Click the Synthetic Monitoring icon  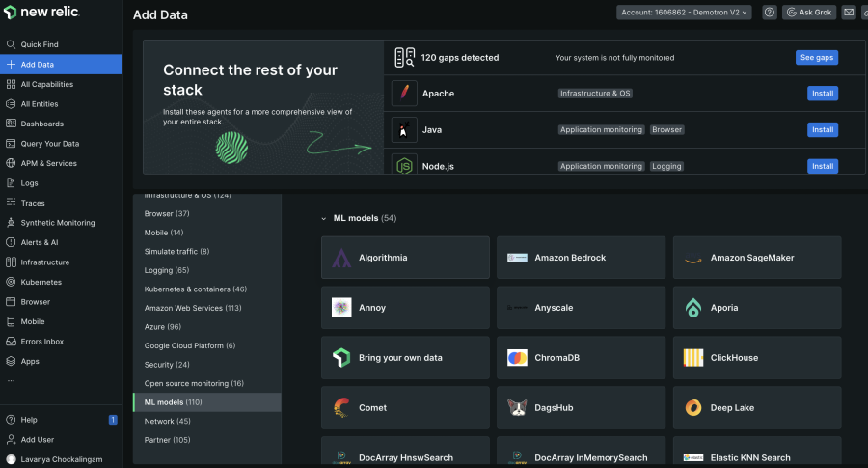click(x=11, y=223)
